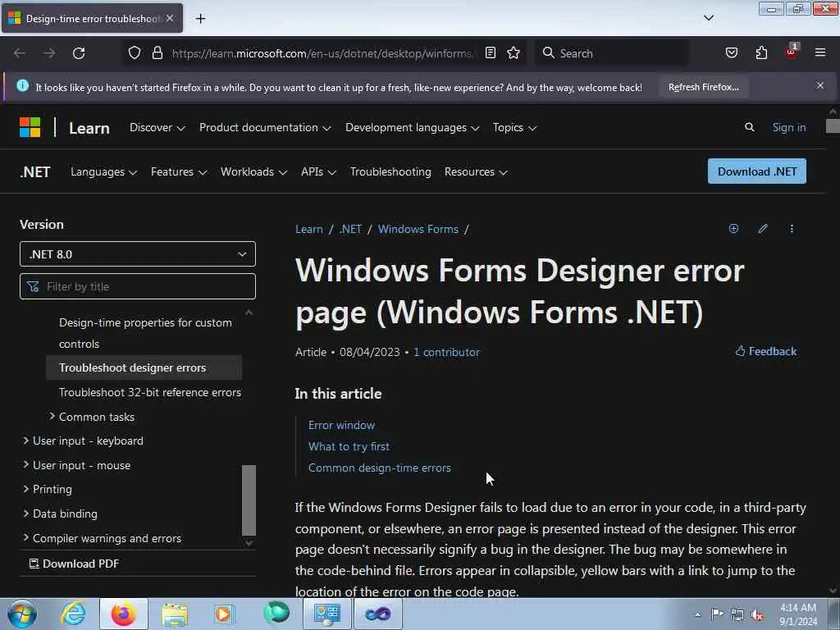840x630 pixels.
Task: Expand the Discover menu
Action: pyautogui.click(x=157, y=127)
